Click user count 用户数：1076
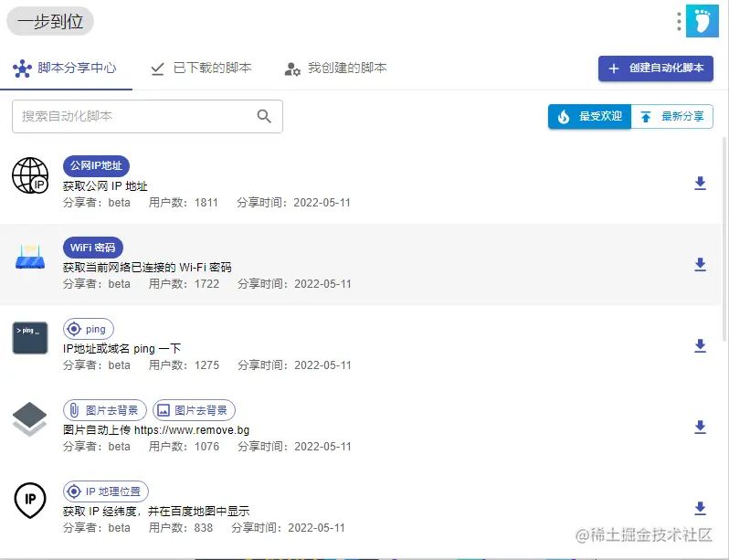This screenshot has height=560, width=729. 184,447
